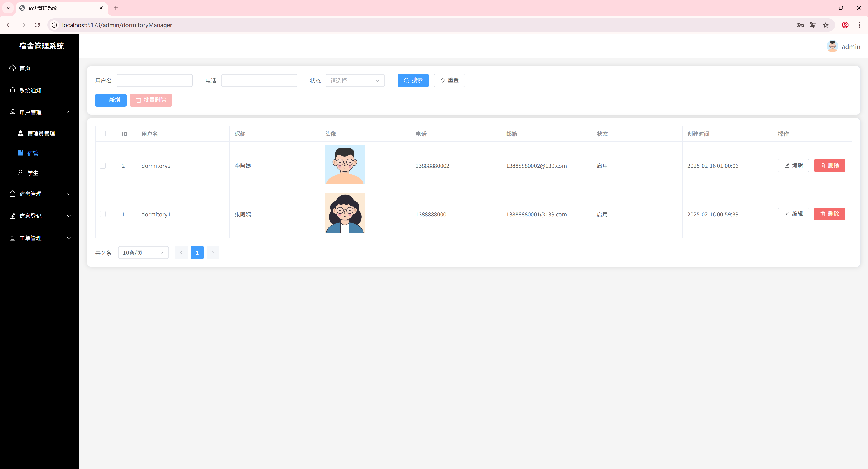Click the document icon beside 工单管理
The height and width of the screenshot is (469, 868).
point(12,238)
